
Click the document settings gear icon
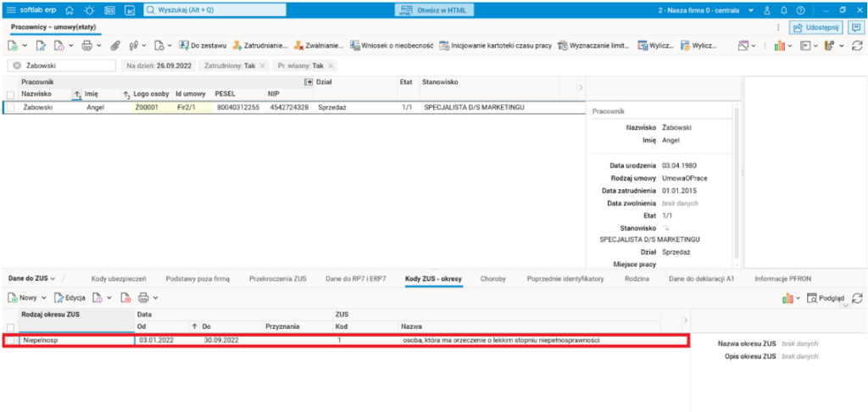159,46
